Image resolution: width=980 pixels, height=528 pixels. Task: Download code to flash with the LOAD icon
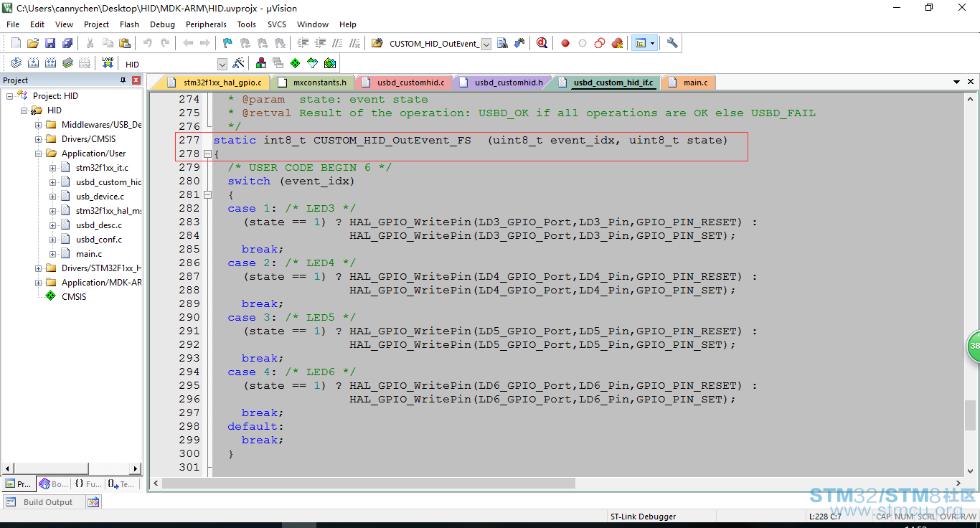(108, 63)
